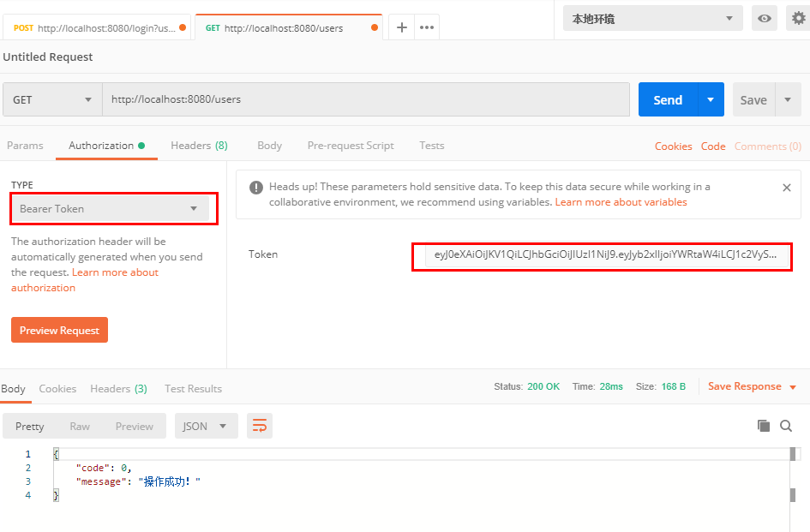This screenshot has width=810, height=532.
Task: Open request Headers (8) tab
Action: click(199, 146)
